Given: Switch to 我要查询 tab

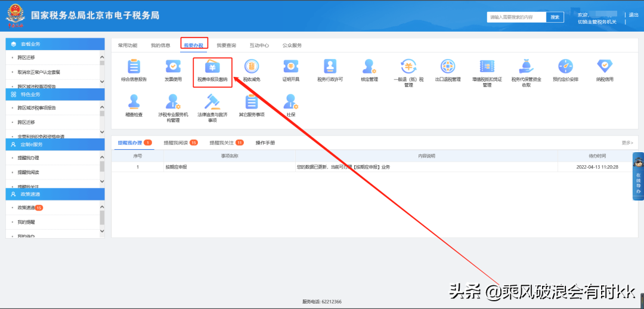Looking at the screenshot, I should (x=227, y=45).
